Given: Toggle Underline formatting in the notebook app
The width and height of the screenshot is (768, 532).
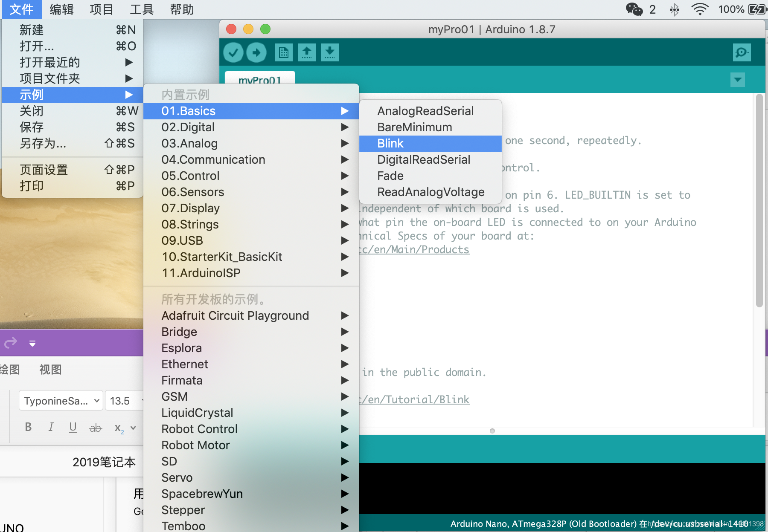Looking at the screenshot, I should tap(73, 427).
